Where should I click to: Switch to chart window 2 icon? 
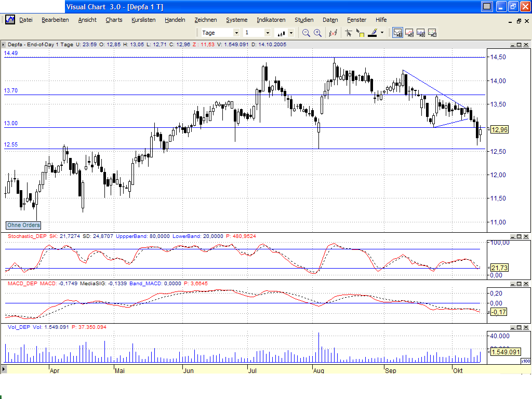[410, 32]
